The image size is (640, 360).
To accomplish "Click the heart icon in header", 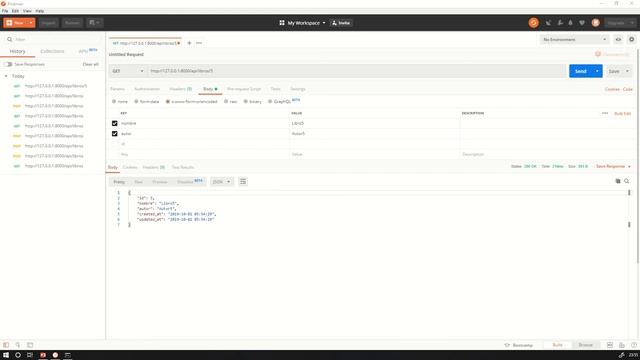I will (582, 23).
